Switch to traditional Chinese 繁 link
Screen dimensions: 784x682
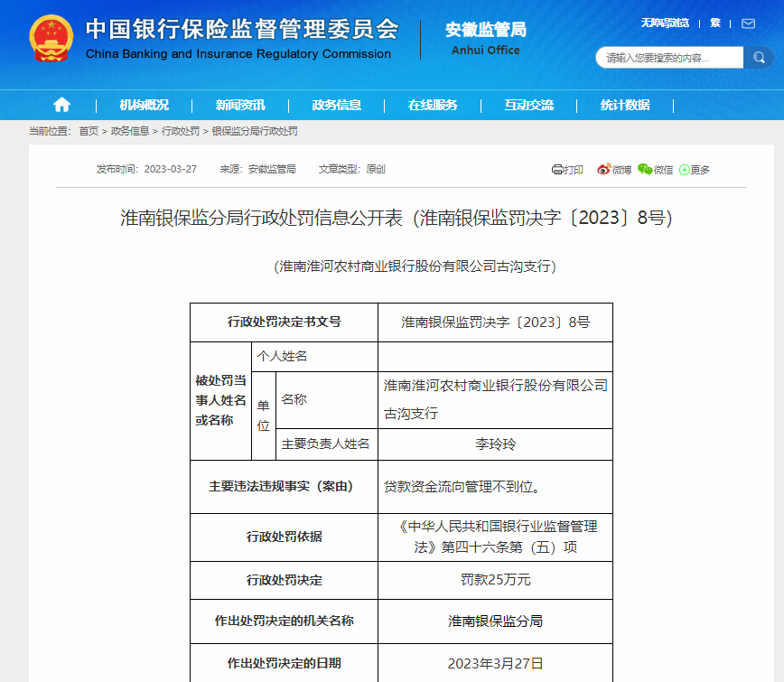715,23
